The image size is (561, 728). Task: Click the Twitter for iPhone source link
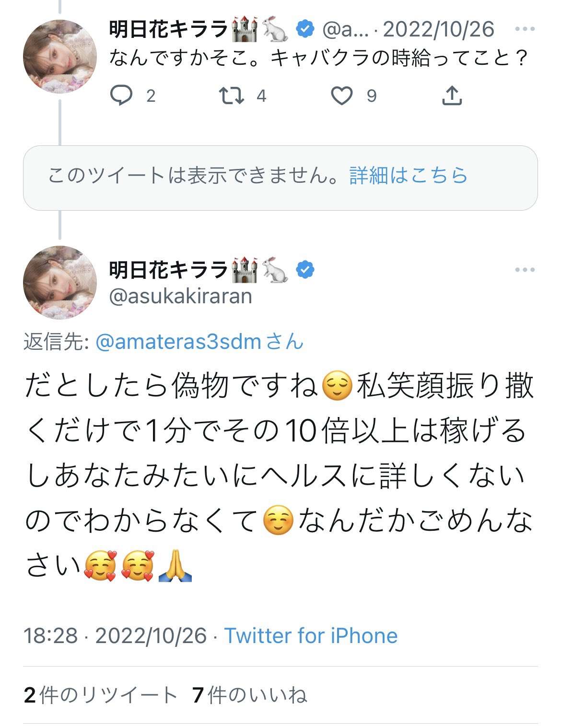[311, 636]
